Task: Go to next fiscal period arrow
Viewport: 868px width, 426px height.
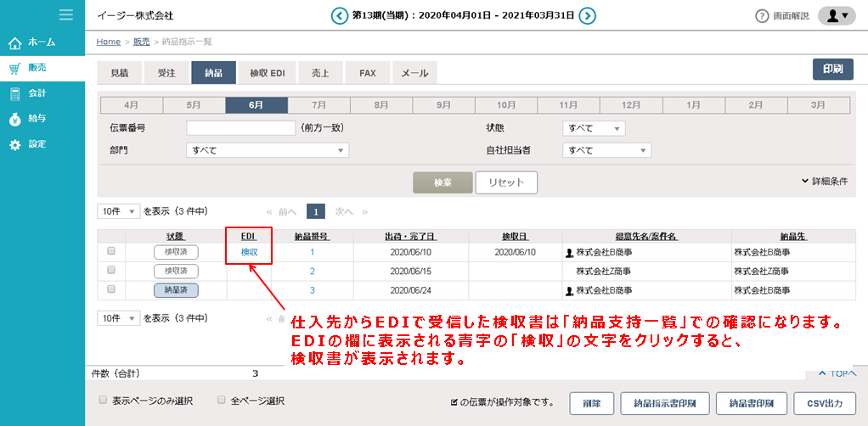Action: (587, 15)
